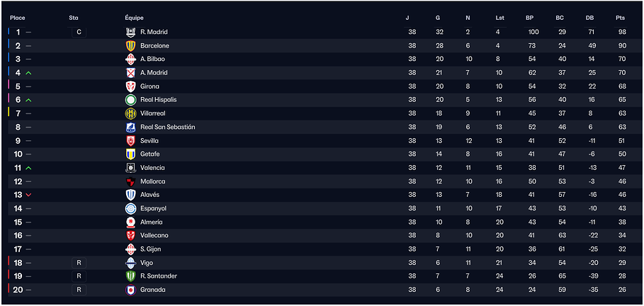
Task: Open the Valencia team name link
Action: (x=152, y=168)
